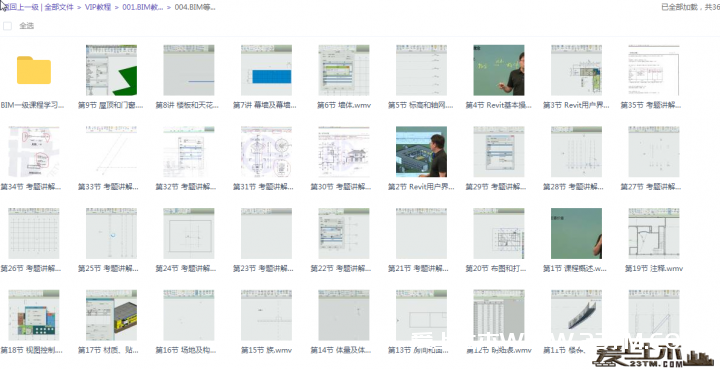Go back via 返回上一级 link
Screen dimensions: 720x369
coord(20,7)
